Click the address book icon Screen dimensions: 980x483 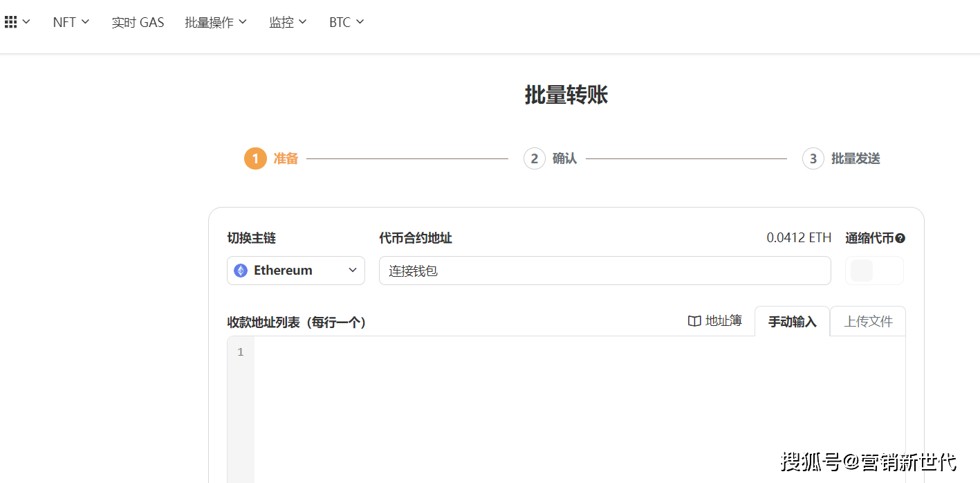(x=694, y=321)
